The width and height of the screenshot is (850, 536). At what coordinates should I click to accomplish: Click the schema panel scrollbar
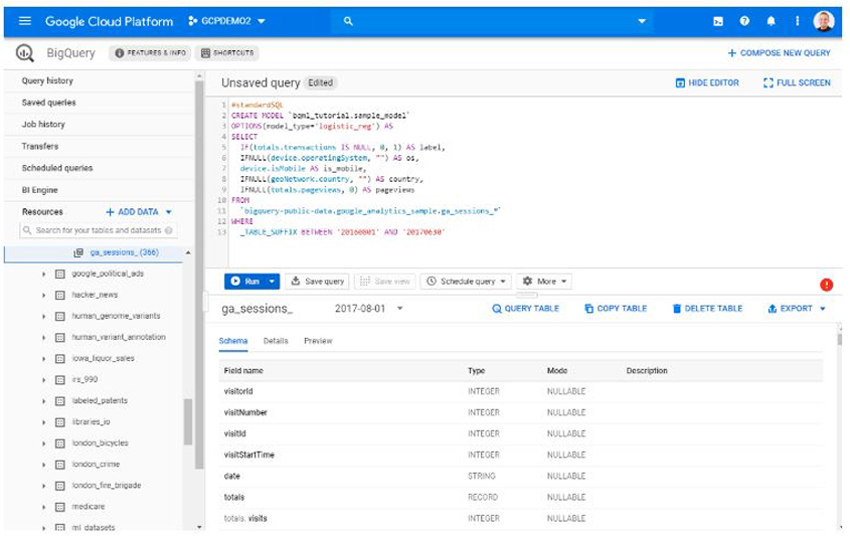pyautogui.click(x=840, y=340)
